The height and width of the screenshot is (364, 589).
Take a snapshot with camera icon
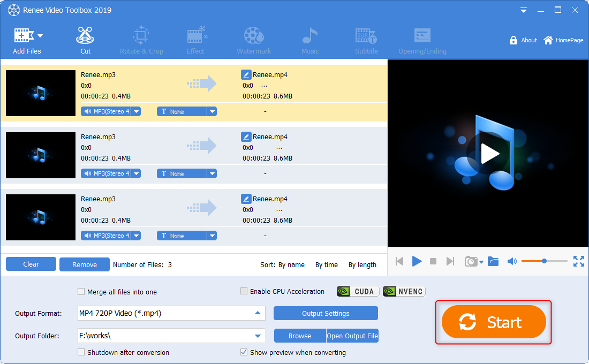click(471, 261)
